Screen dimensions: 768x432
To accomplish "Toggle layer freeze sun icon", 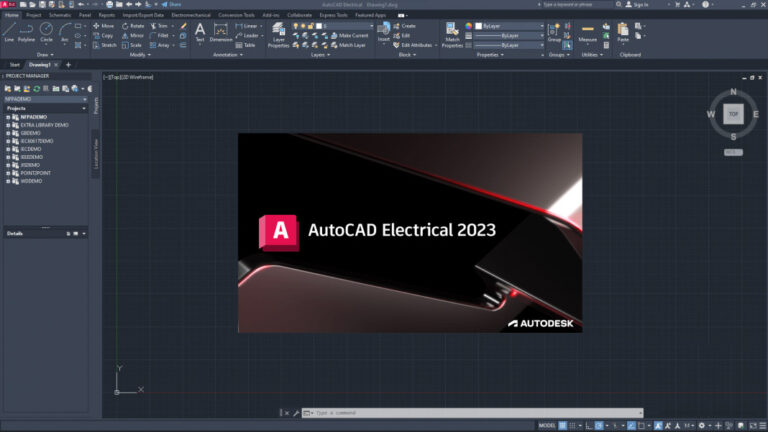I will pos(303,26).
